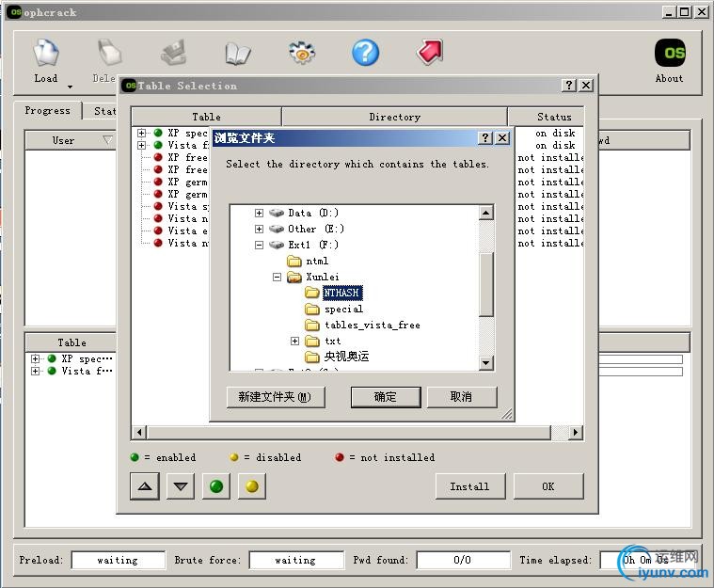Click the Brute force status field
The height and width of the screenshot is (588, 714).
pos(296,560)
